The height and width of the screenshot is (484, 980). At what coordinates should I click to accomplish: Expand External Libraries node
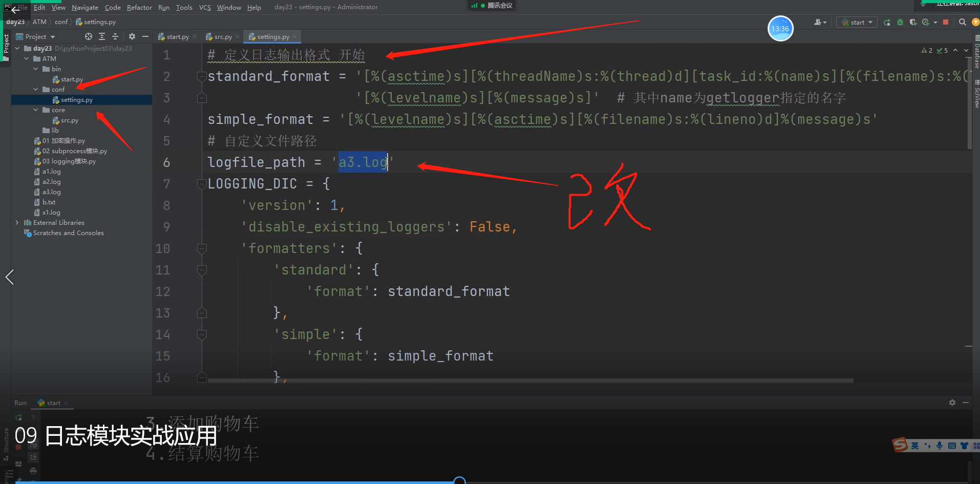pos(17,222)
